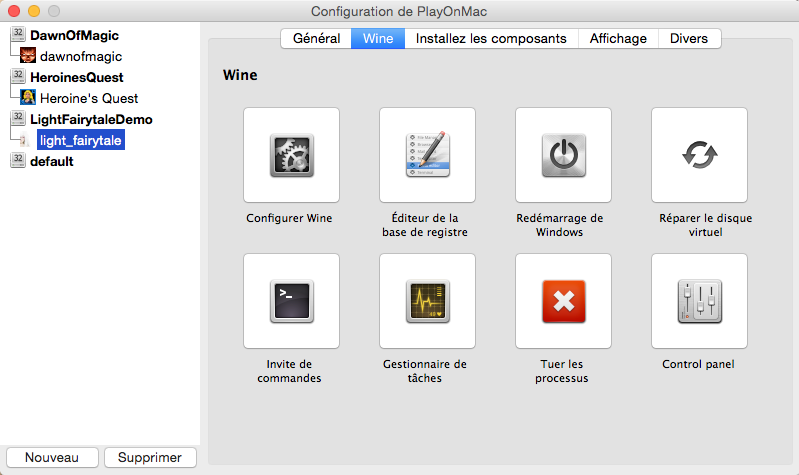Click the Configurer Wine label

289,218
